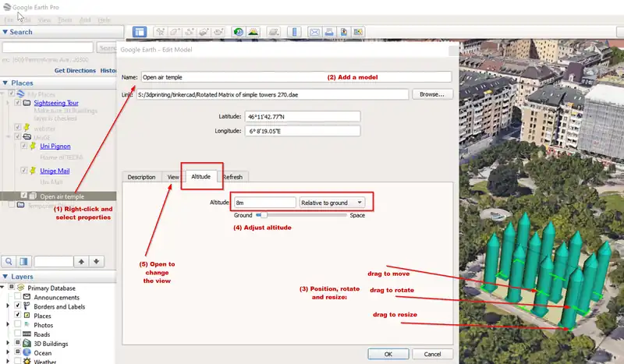Select the ruler tool icon
Image resolution: width=624 pixels, height=364 pixels.
click(295, 32)
